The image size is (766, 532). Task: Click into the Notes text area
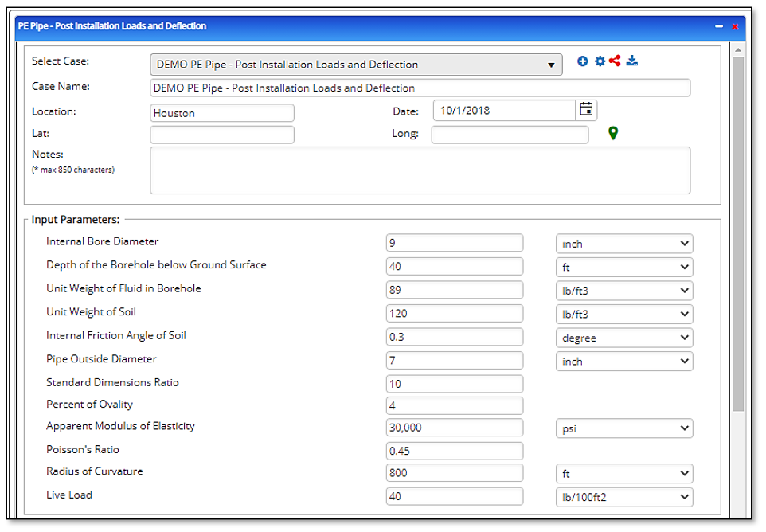click(420, 170)
